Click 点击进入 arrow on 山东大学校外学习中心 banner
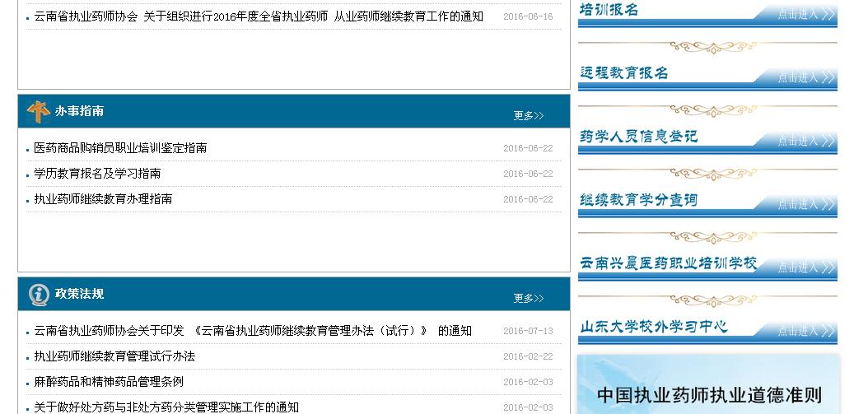Image resolution: width=868 pixels, height=414 pixels. click(x=806, y=332)
